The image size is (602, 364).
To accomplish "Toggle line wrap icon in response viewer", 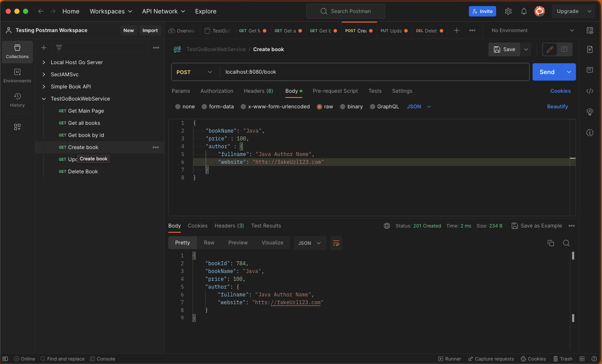I will [336, 243].
